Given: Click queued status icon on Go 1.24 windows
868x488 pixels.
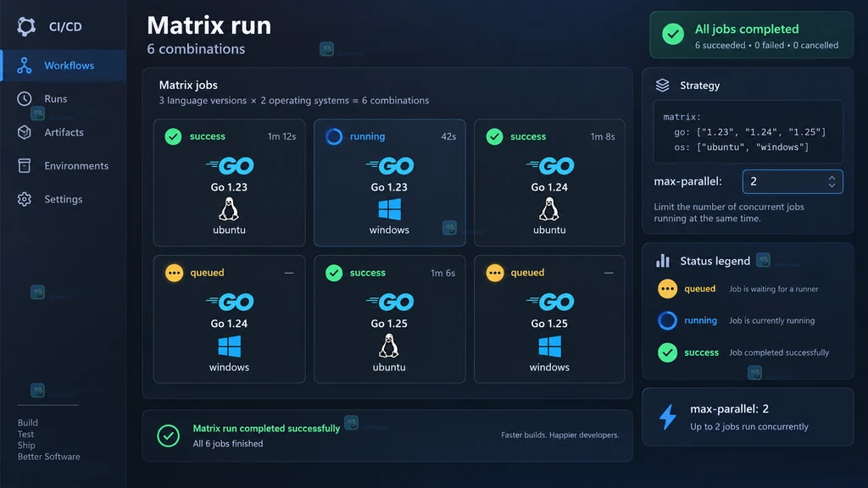Looking at the screenshot, I should click(174, 273).
